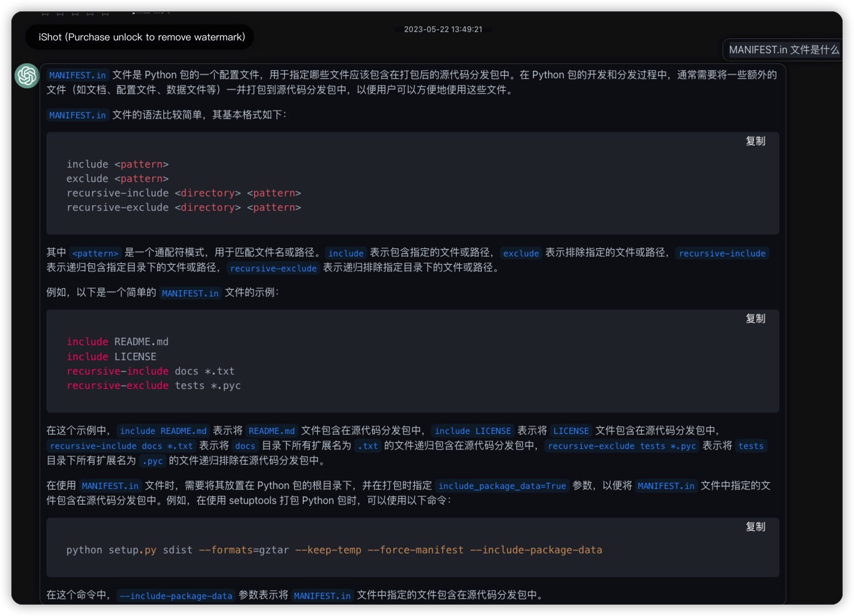This screenshot has width=854, height=616.
Task: Click the inline 'docs' directory tag
Action: [x=245, y=446]
